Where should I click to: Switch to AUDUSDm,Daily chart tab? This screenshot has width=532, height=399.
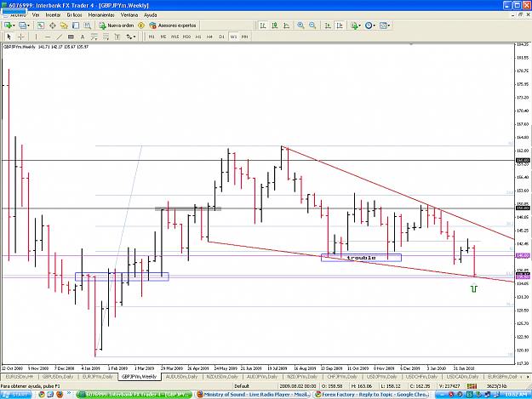(181, 377)
